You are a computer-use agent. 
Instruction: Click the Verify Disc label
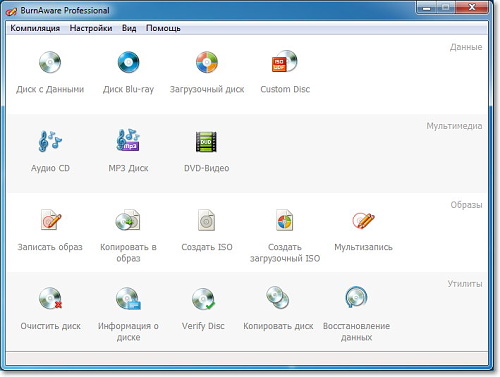[203, 326]
